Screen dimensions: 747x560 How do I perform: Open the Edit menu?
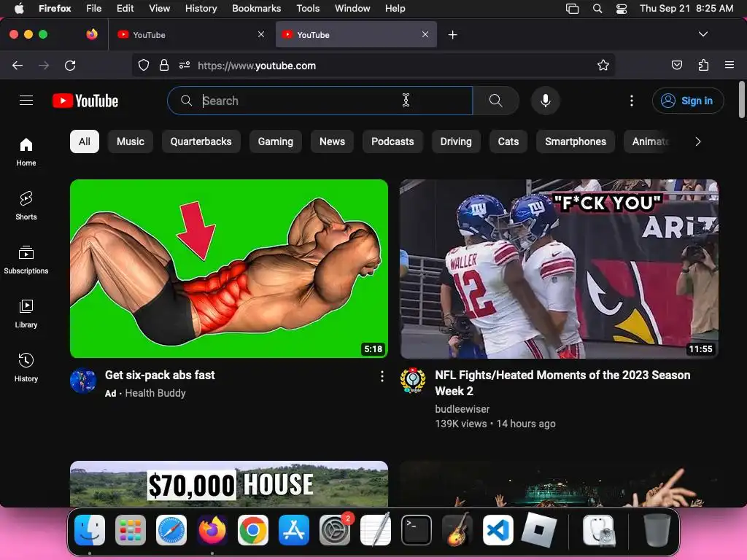pos(125,9)
